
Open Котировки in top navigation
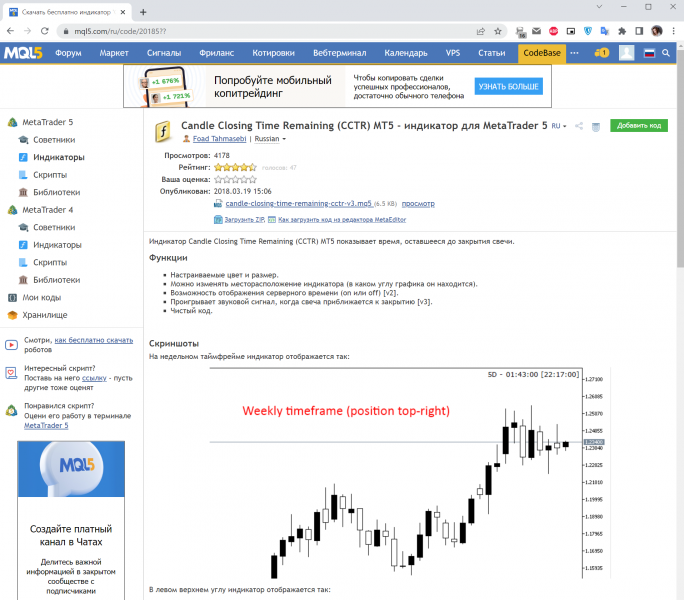273,53
